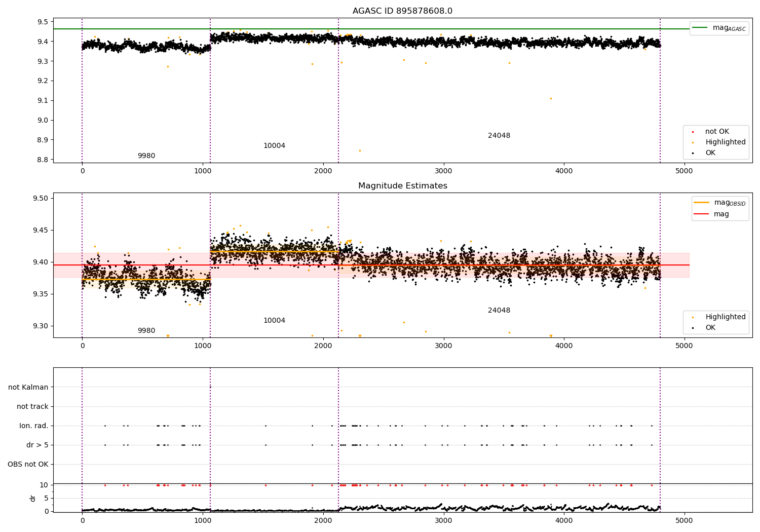Click the 'not track' axis label
Viewport: 760px width, 532px height.
32,406
